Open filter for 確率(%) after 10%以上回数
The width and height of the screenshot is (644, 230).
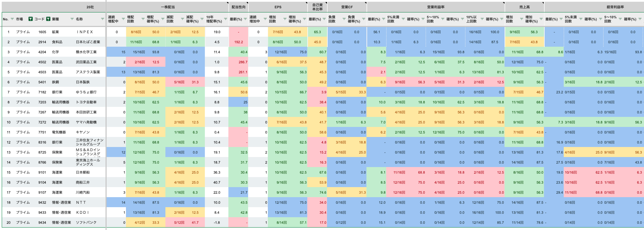click(x=502, y=19)
